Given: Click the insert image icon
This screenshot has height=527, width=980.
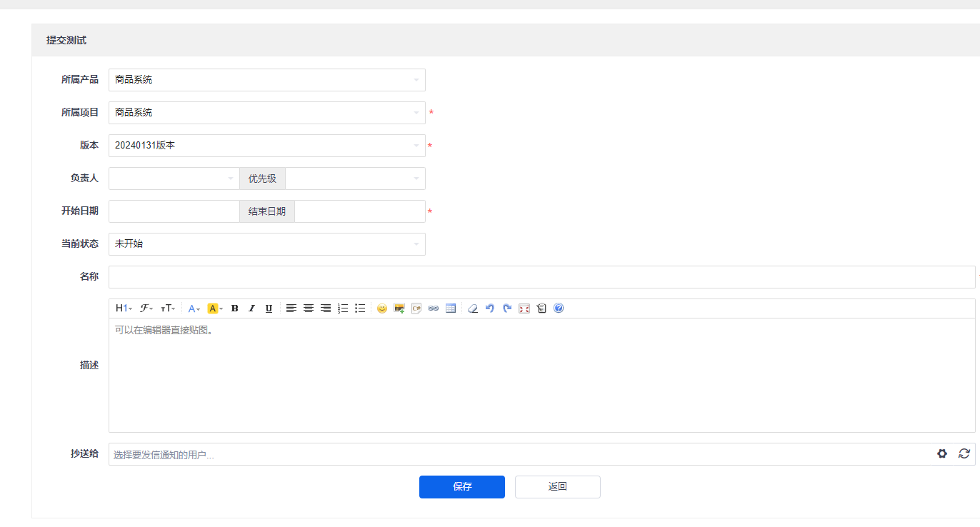Looking at the screenshot, I should click(x=399, y=308).
